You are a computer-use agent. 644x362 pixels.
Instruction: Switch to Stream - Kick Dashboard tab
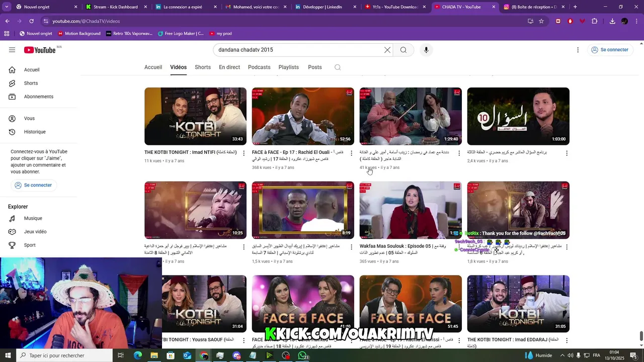[115, 7]
